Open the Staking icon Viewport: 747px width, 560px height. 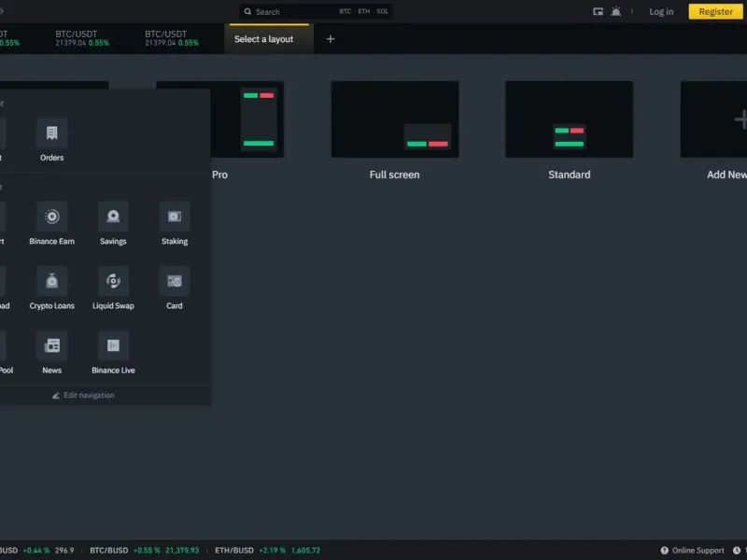pyautogui.click(x=175, y=217)
